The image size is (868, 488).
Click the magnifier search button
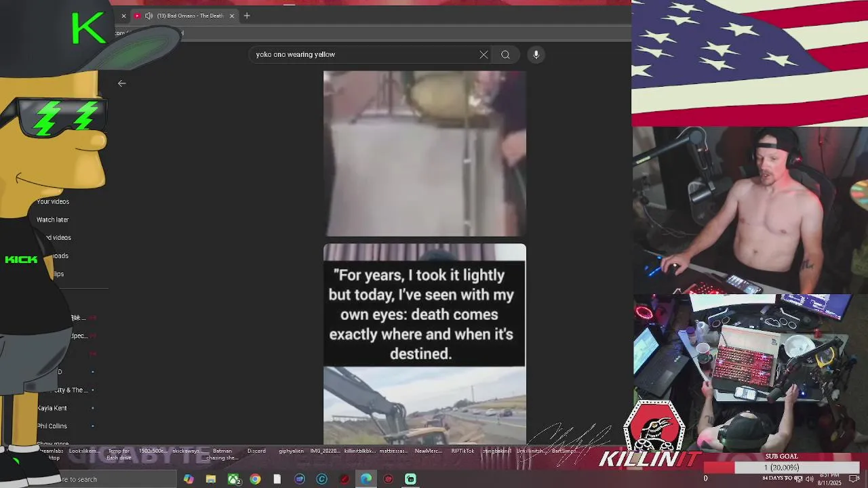pyautogui.click(x=505, y=54)
